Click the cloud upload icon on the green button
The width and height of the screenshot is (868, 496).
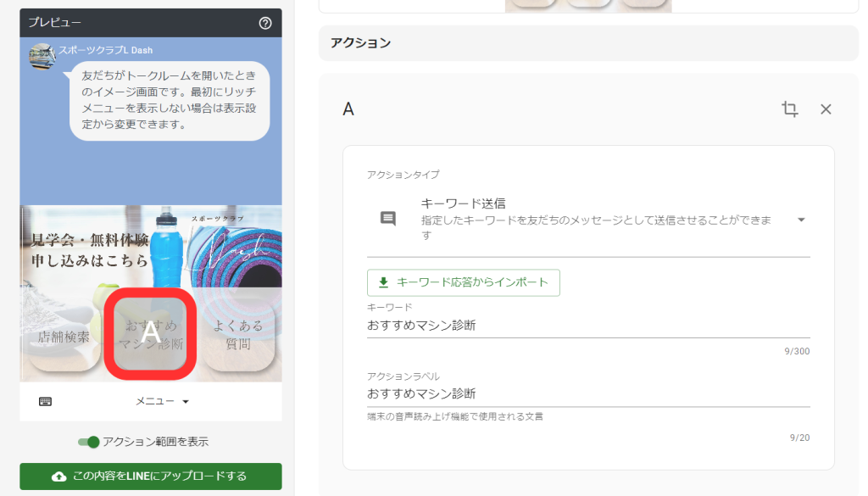58,476
